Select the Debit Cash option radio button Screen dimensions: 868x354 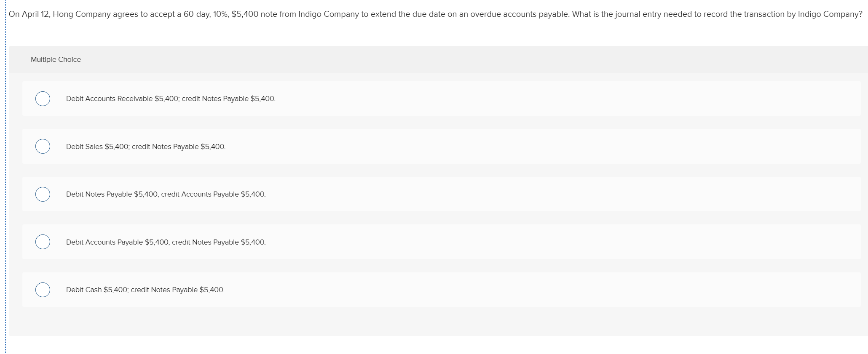tap(43, 290)
